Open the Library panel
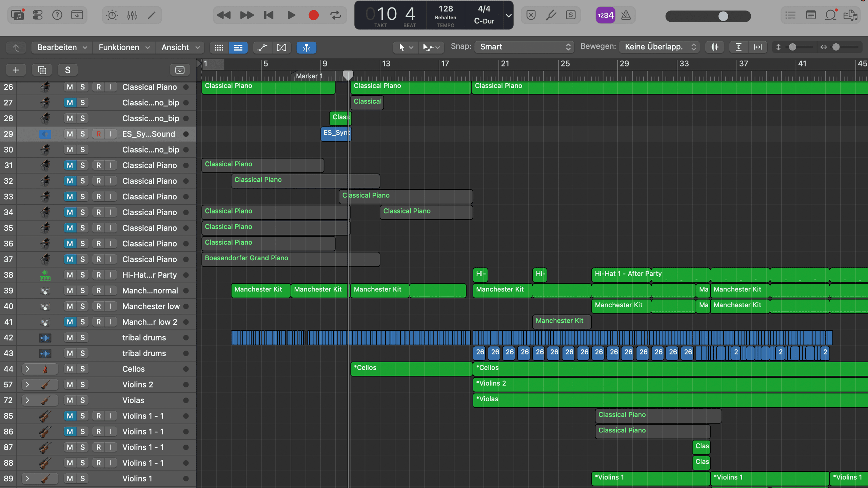 tap(18, 15)
